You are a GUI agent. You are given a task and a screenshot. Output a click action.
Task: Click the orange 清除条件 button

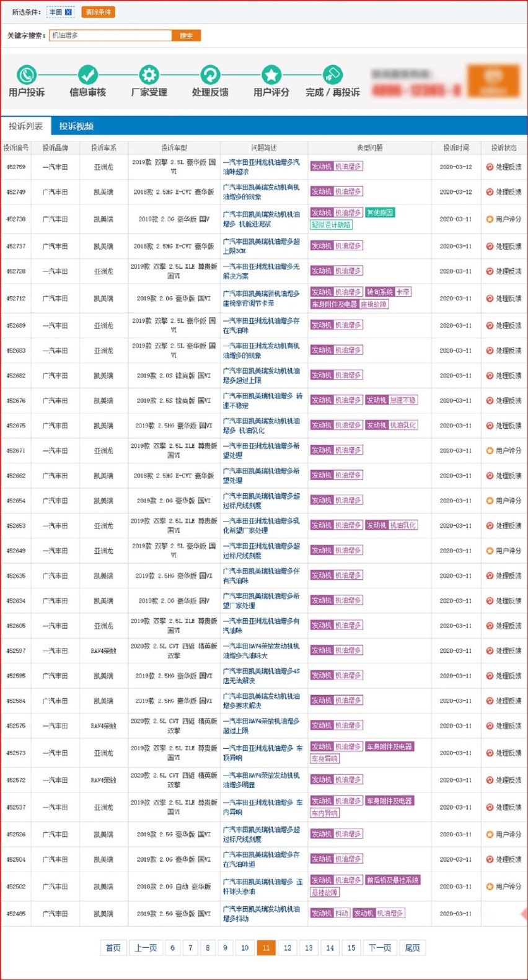coord(98,12)
